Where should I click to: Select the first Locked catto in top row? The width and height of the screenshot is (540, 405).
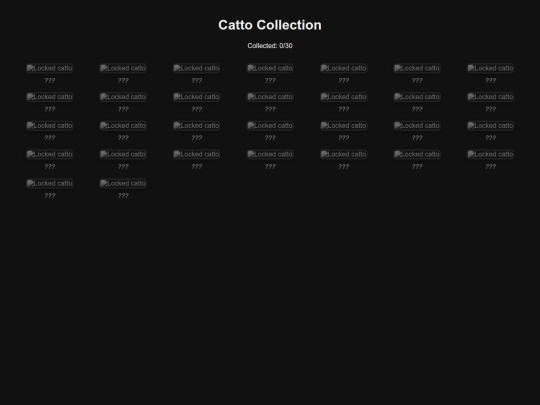point(50,68)
